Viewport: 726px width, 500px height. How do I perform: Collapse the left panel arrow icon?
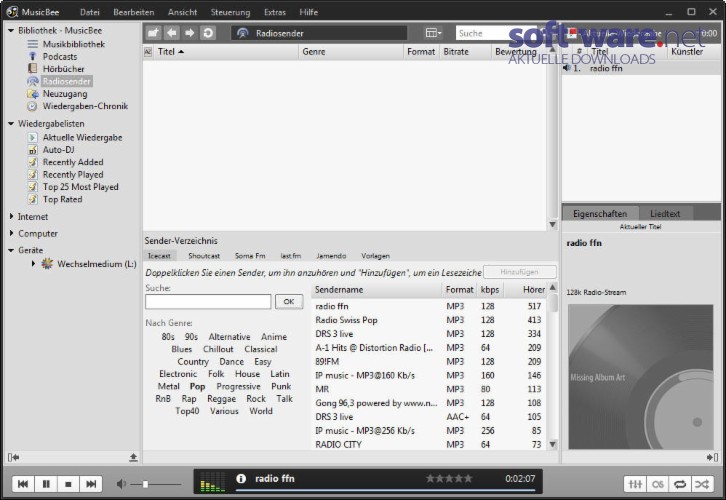click(13, 457)
